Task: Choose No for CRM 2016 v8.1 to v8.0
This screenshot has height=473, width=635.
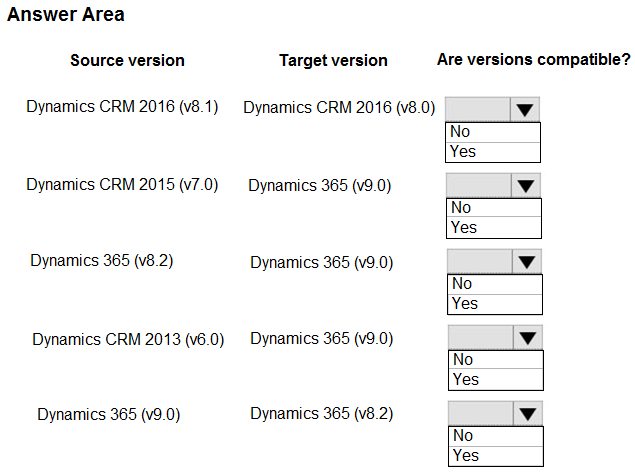Action: pos(493,132)
